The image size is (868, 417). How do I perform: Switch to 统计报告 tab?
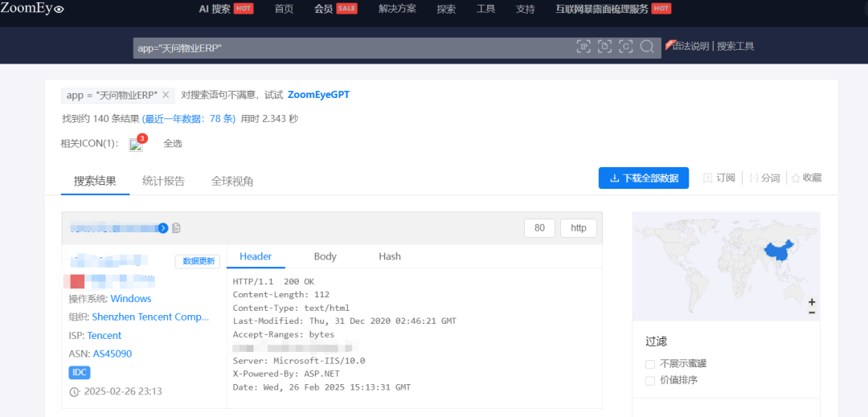[x=163, y=182]
